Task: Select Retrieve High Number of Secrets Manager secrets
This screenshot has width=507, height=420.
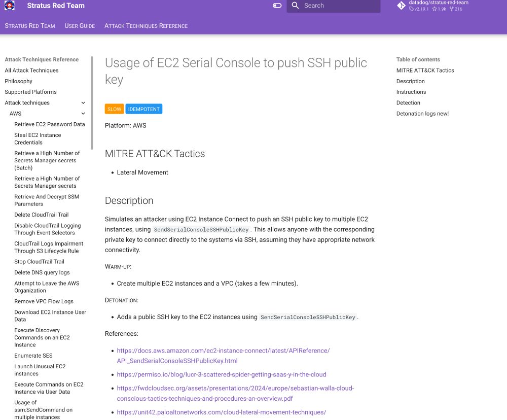Action: (47, 182)
